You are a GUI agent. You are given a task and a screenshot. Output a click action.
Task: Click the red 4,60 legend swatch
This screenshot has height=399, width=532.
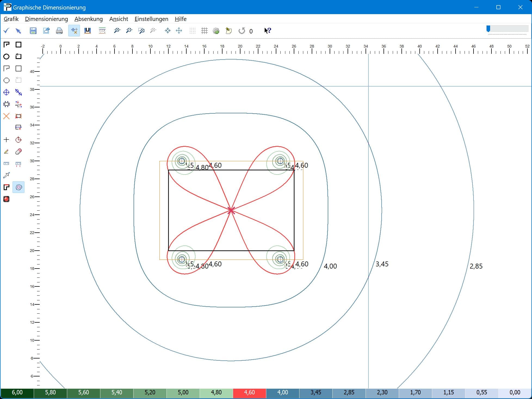point(249,392)
